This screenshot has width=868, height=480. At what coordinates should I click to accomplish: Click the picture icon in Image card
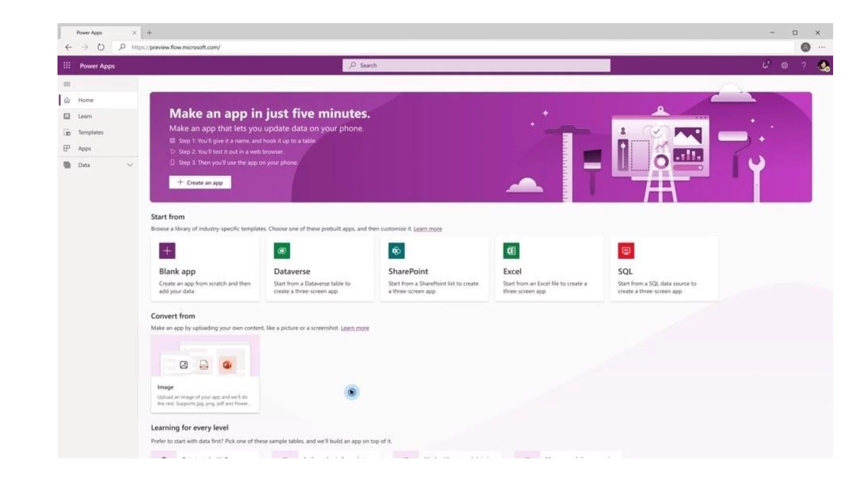click(184, 365)
